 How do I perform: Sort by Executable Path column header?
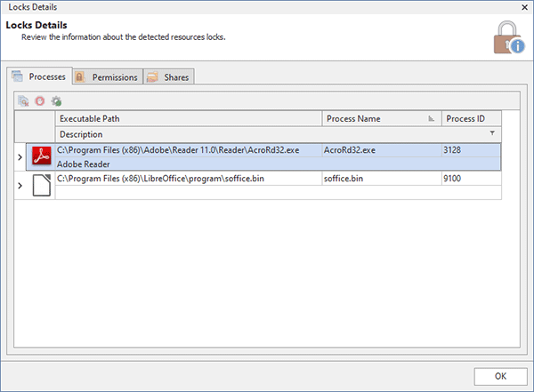click(187, 118)
